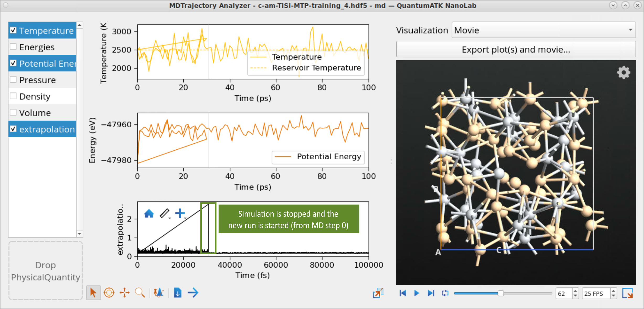Click the 3D atomic structure viewer
The image size is (644, 309).
click(516, 172)
